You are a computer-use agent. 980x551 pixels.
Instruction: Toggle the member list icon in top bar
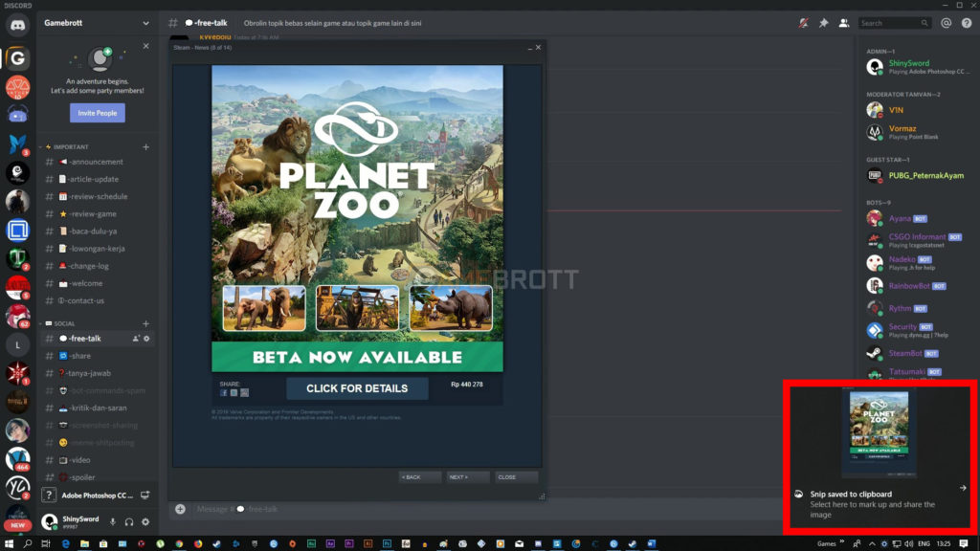(843, 22)
